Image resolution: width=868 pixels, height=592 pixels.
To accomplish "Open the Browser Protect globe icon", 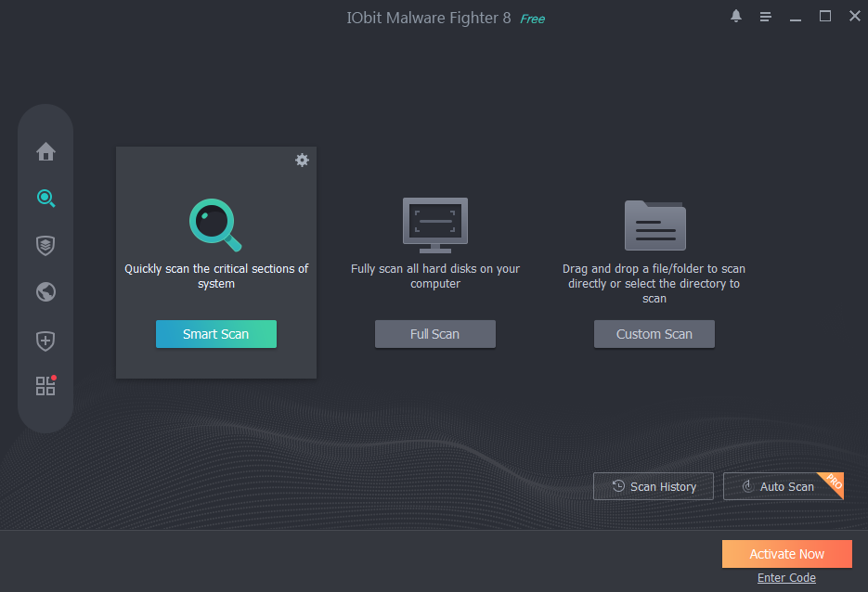I will tap(45, 292).
